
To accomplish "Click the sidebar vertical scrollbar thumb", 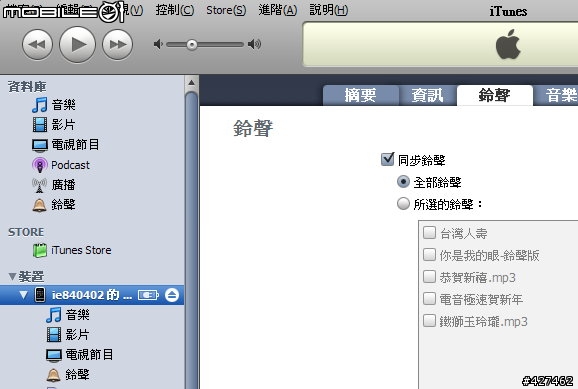I will point(192,240).
